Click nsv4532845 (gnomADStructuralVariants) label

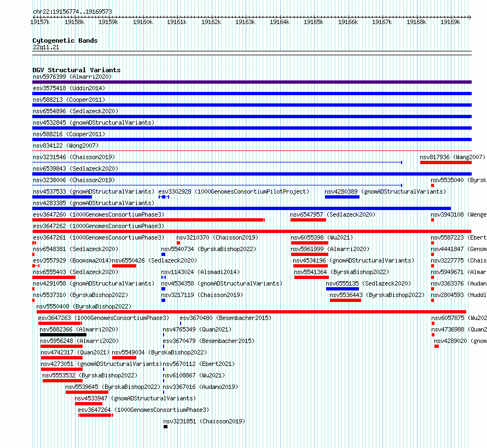click(x=94, y=123)
